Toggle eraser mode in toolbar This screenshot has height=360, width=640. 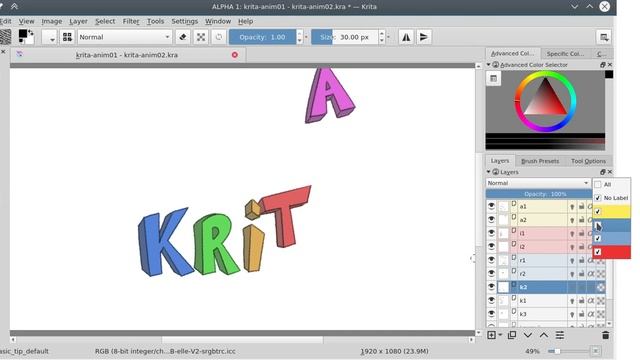click(x=183, y=37)
